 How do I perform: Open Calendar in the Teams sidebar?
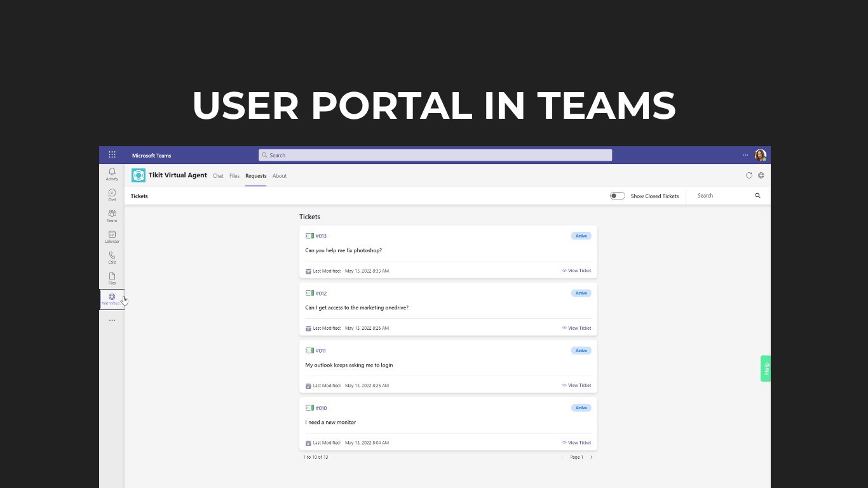coord(112,237)
